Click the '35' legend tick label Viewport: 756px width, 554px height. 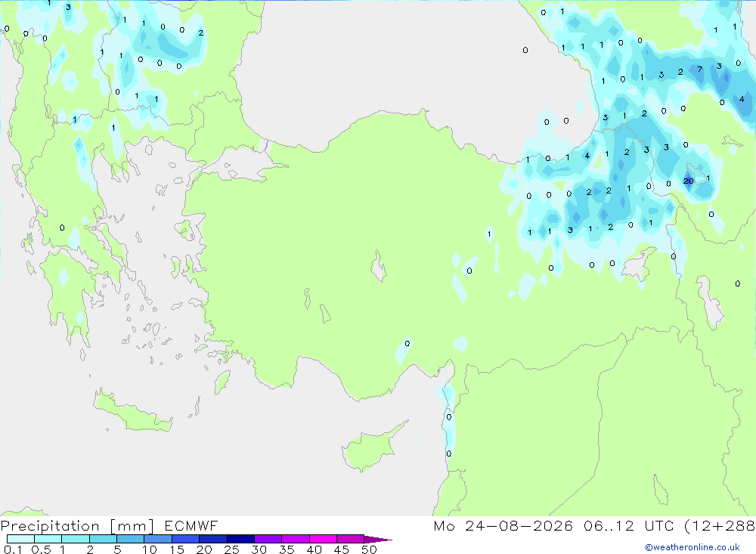click(x=287, y=549)
